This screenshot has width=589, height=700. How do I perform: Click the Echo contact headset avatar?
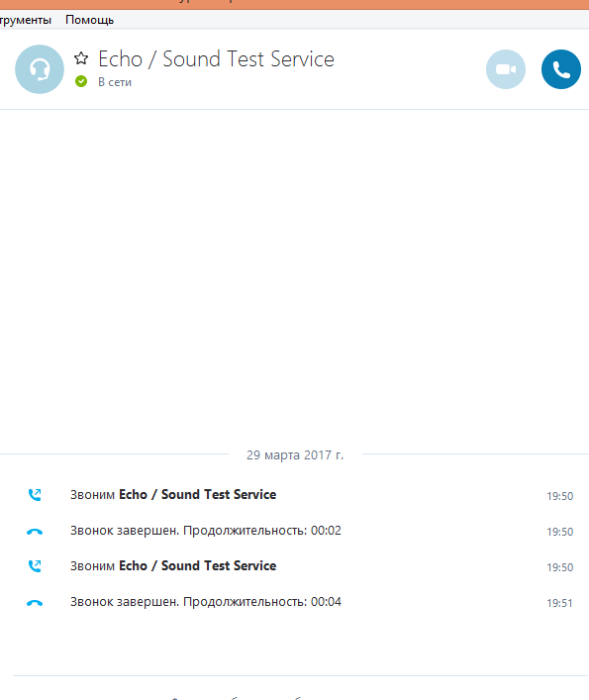[x=40, y=69]
